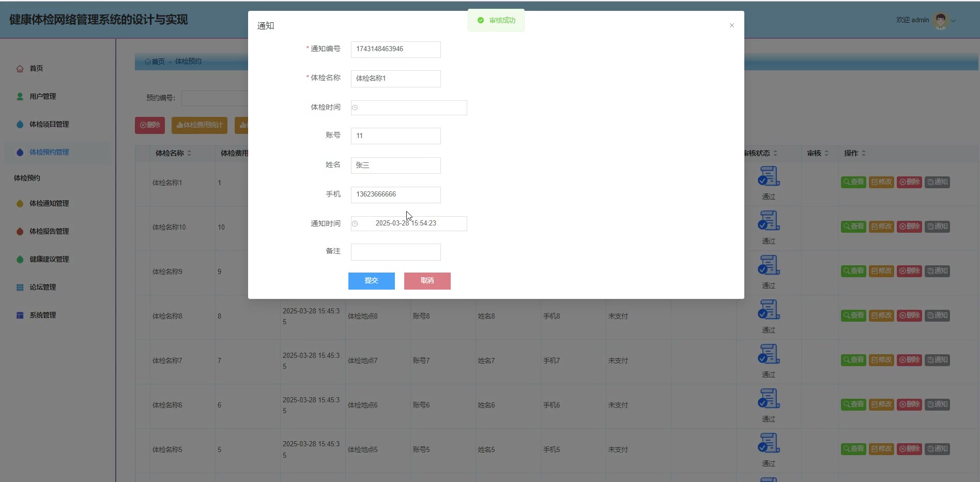Click the empty 备注 input field
The height and width of the screenshot is (482, 980).
coord(395,252)
